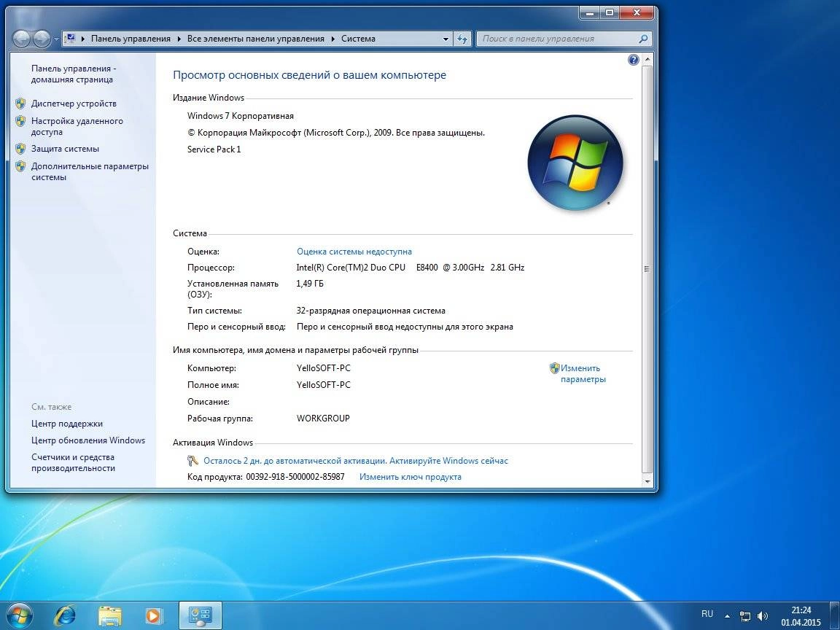This screenshot has width=840, height=630.
Task: Launch Internet Explorer from taskbar
Action: click(x=66, y=615)
